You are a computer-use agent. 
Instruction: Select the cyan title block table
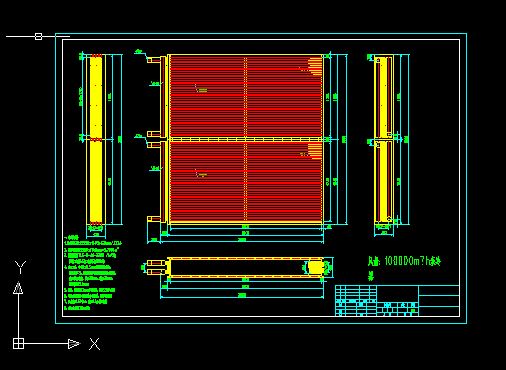397,300
